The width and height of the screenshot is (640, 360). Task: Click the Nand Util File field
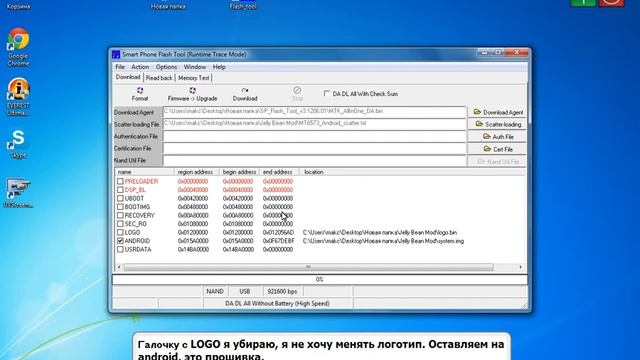coord(314,160)
